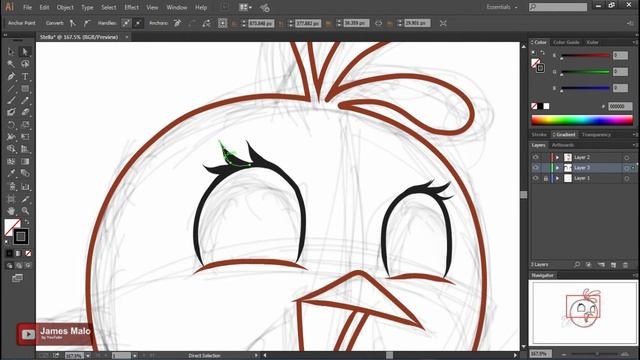Click Delete Selection trash in Layers panel
The width and height of the screenshot is (640, 360).
tap(625, 265)
